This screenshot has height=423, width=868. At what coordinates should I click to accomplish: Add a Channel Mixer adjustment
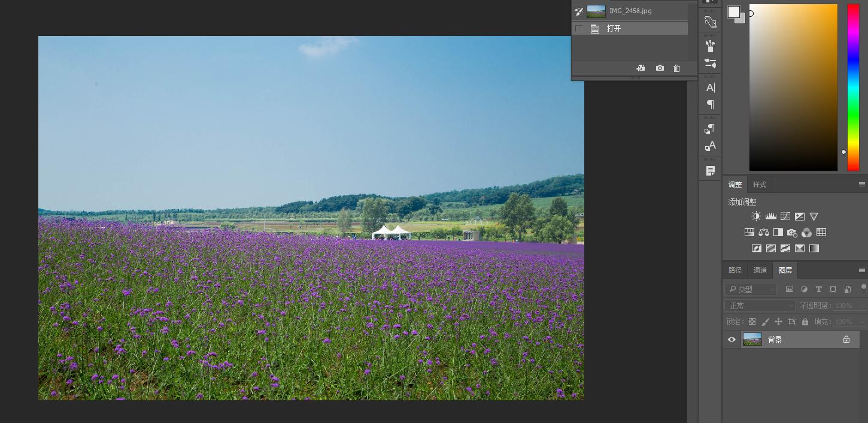tap(806, 232)
